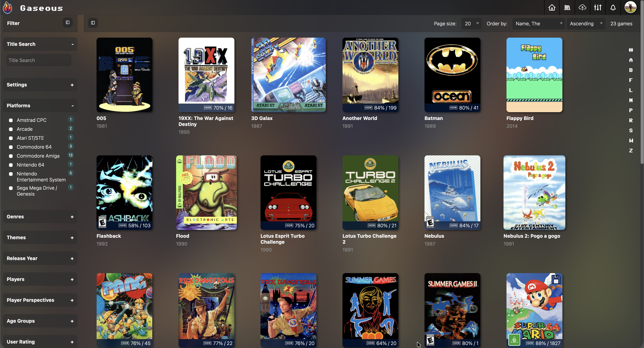Open the Order by Name dropdown
Screen dimensions: 644x348
coord(539,23)
